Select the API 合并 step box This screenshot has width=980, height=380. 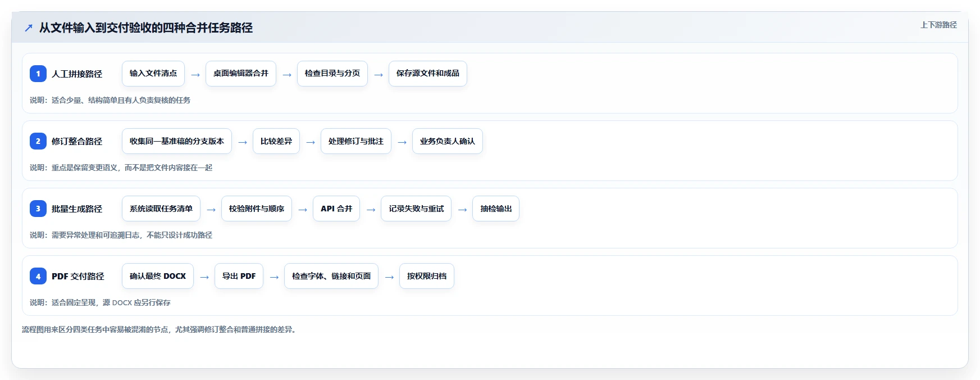tap(336, 209)
